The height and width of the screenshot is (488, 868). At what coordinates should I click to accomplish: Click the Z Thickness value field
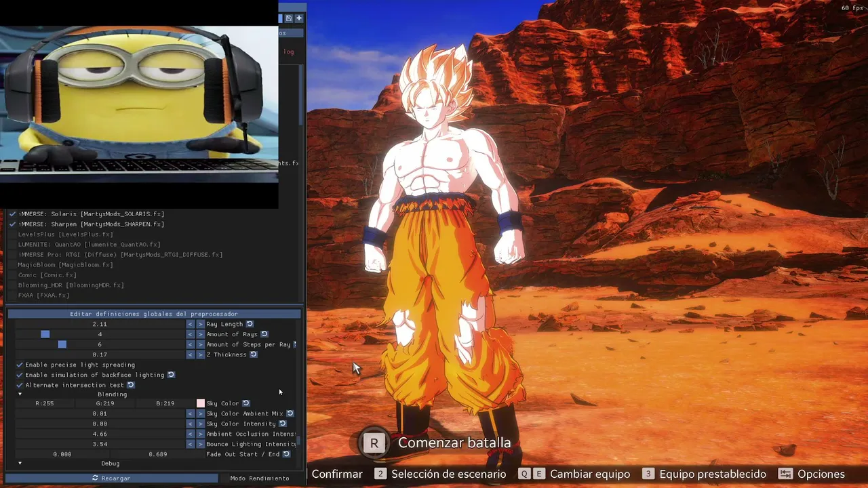point(100,354)
